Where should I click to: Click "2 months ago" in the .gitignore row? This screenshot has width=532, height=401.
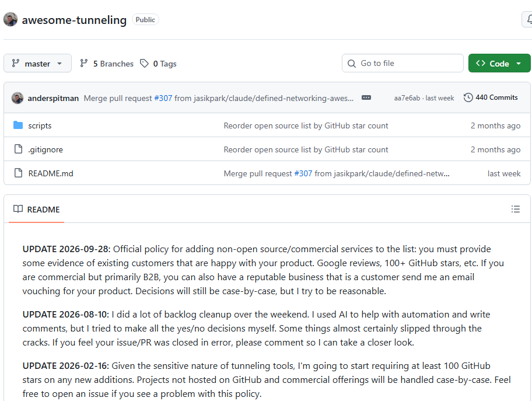pyautogui.click(x=495, y=150)
